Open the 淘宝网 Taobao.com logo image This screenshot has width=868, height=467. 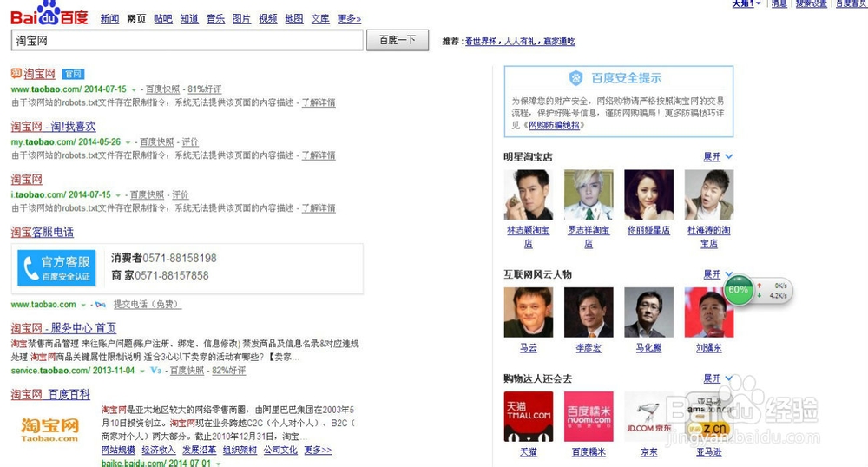coord(49,430)
